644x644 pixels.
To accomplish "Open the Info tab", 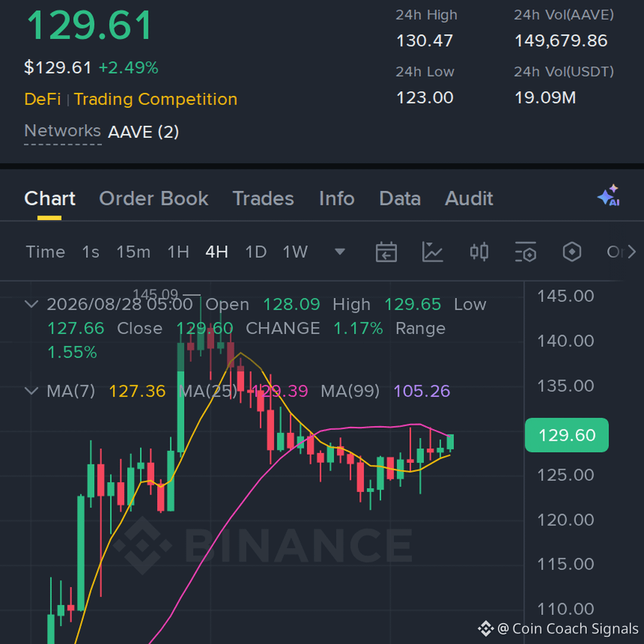I will tap(337, 199).
